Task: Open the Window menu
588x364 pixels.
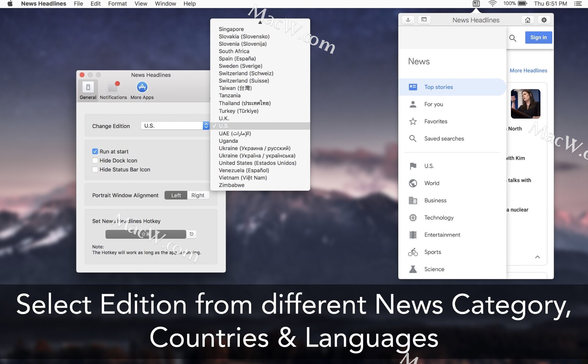Action: (165, 4)
